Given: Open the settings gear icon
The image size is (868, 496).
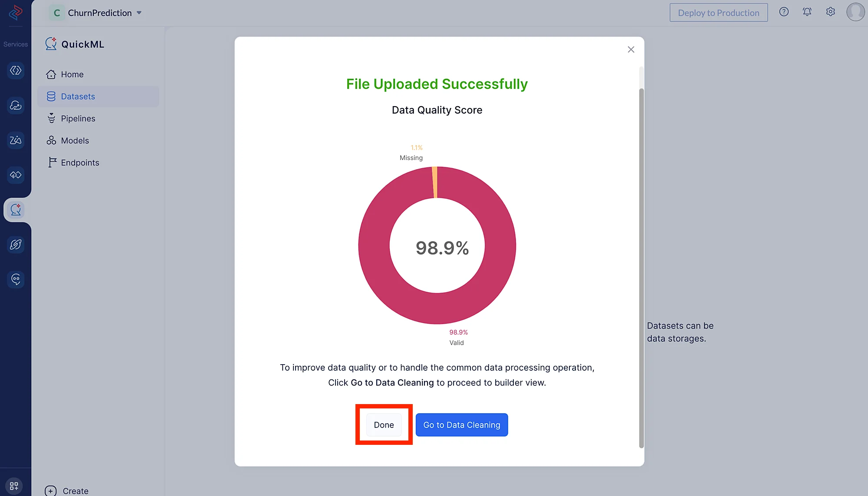Looking at the screenshot, I should coord(830,12).
